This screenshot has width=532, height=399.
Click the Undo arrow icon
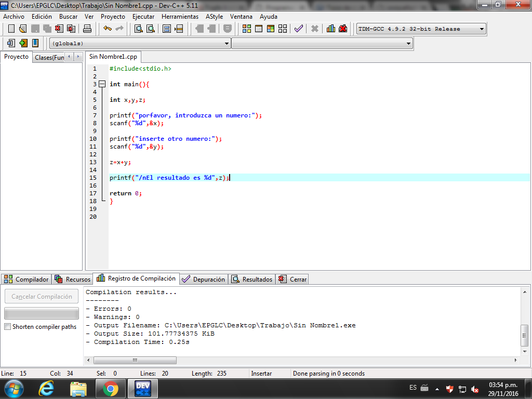pyautogui.click(x=108, y=29)
